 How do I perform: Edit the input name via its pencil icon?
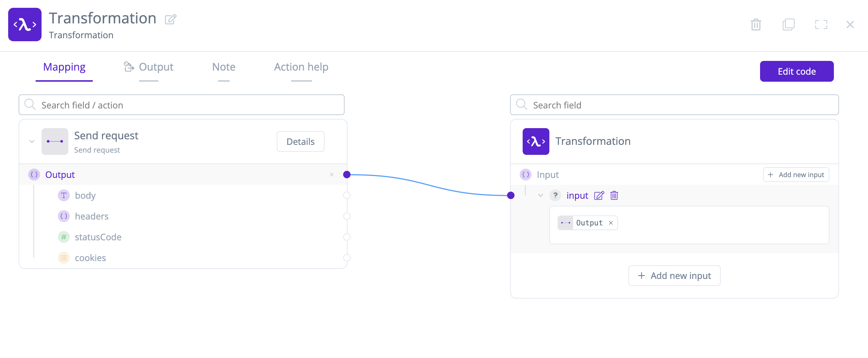599,195
